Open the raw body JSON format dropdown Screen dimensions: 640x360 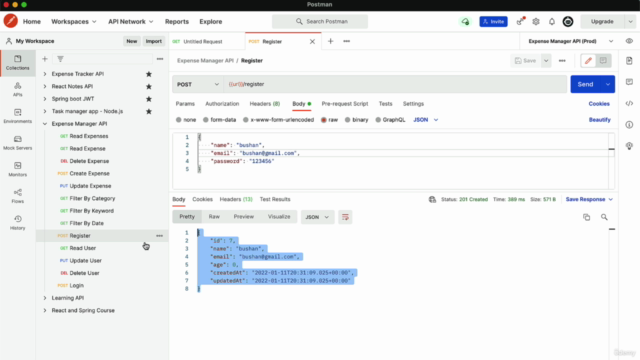click(426, 120)
